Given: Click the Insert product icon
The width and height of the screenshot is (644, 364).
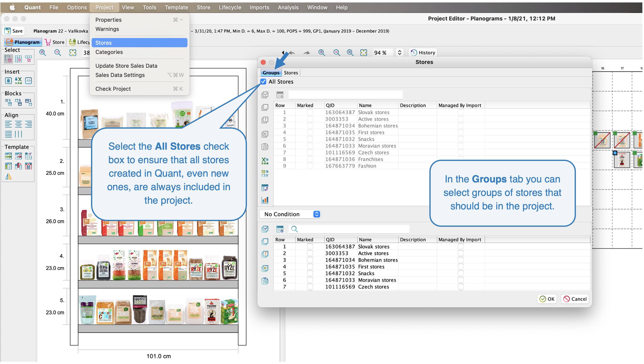Looking at the screenshot, I should [8, 81].
